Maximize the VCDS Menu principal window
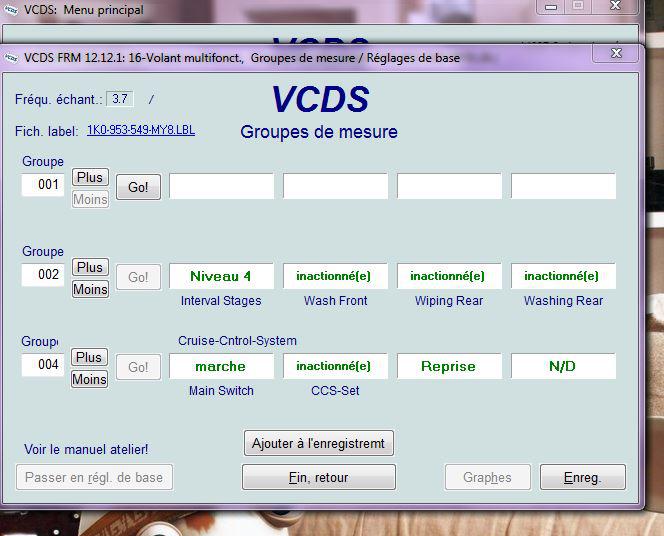Viewport: 664px width, 536px height. point(578,6)
